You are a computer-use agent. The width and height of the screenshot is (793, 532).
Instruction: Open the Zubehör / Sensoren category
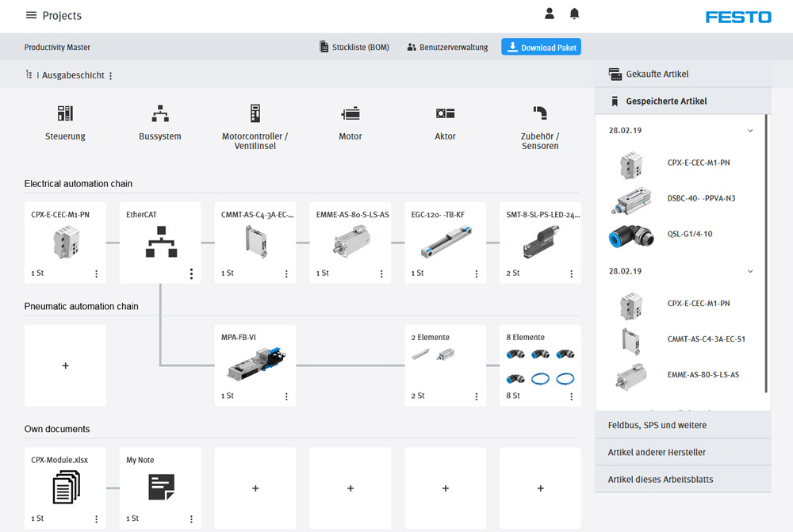(539, 113)
